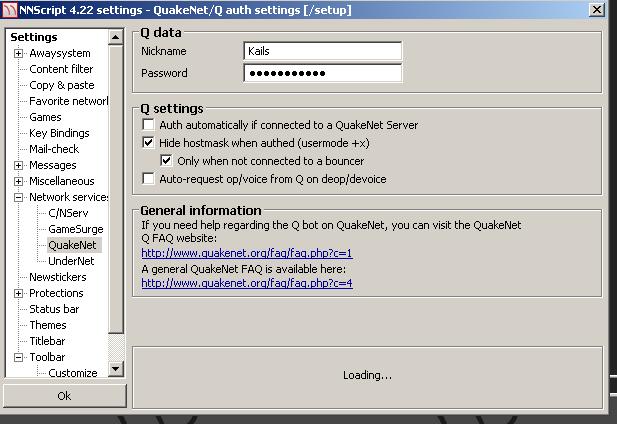Click the Ok button
Screen dimensions: 617x424
[x=65, y=396]
